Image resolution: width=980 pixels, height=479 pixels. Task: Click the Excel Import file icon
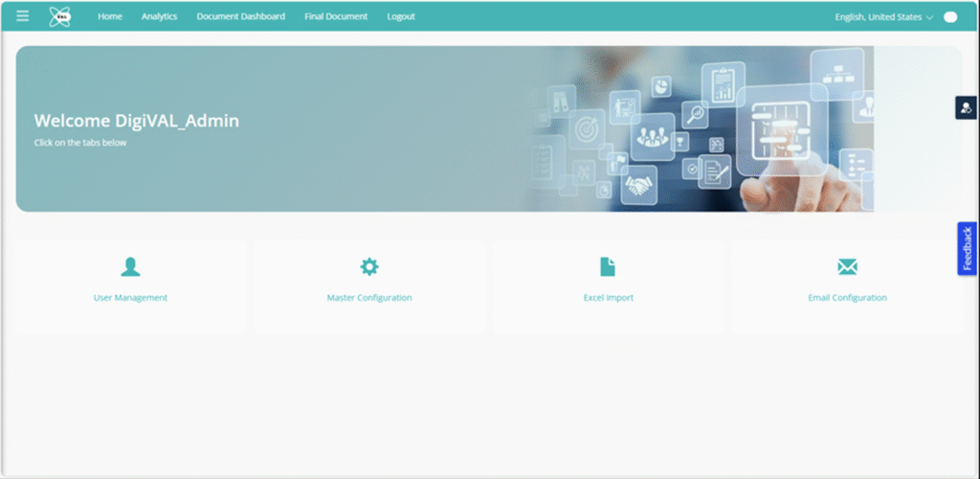point(608,266)
